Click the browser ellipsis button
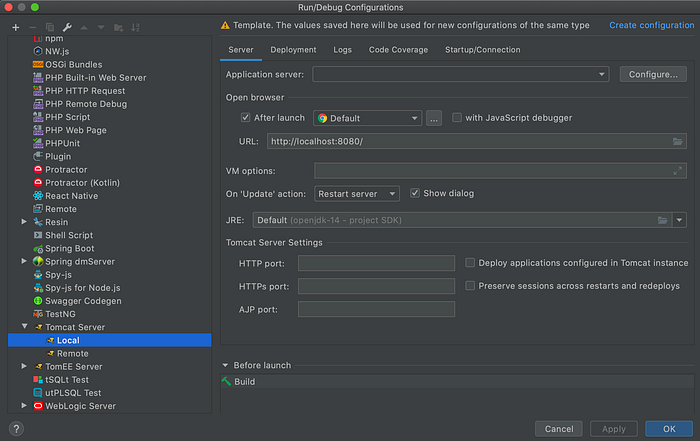 pos(434,118)
